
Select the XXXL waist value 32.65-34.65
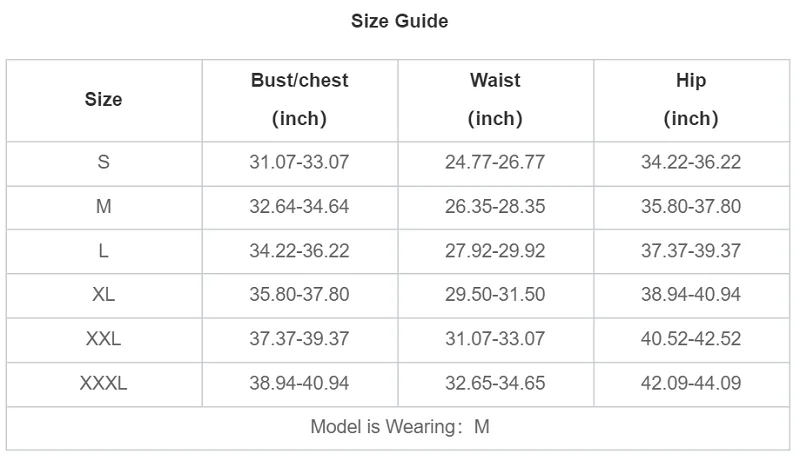tap(495, 383)
